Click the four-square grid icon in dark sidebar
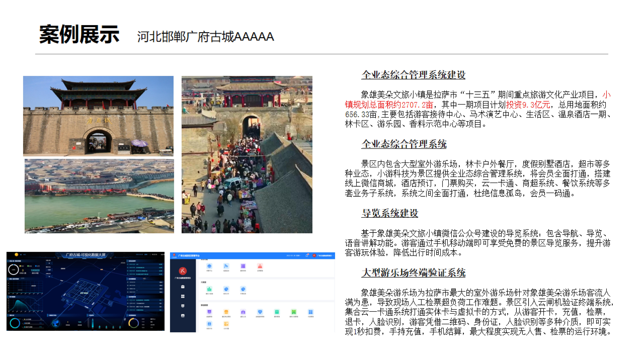This screenshot has height=362, width=644. [183, 296]
